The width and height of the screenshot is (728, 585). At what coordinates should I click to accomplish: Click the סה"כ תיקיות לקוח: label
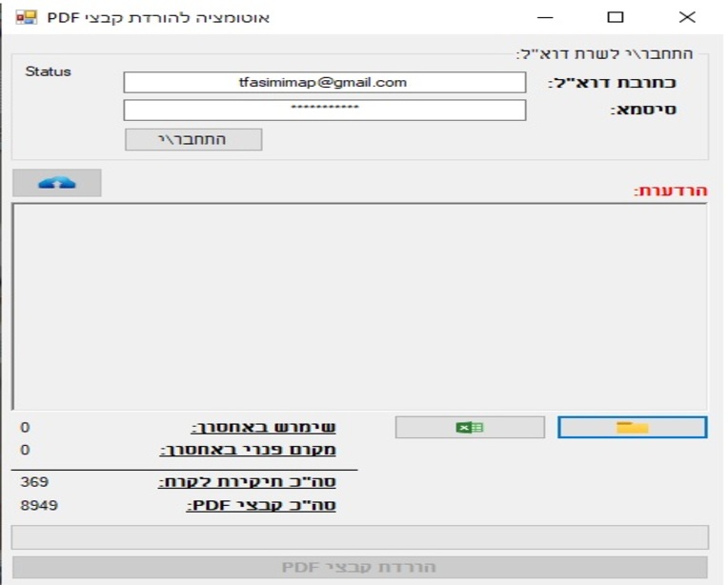[247, 482]
